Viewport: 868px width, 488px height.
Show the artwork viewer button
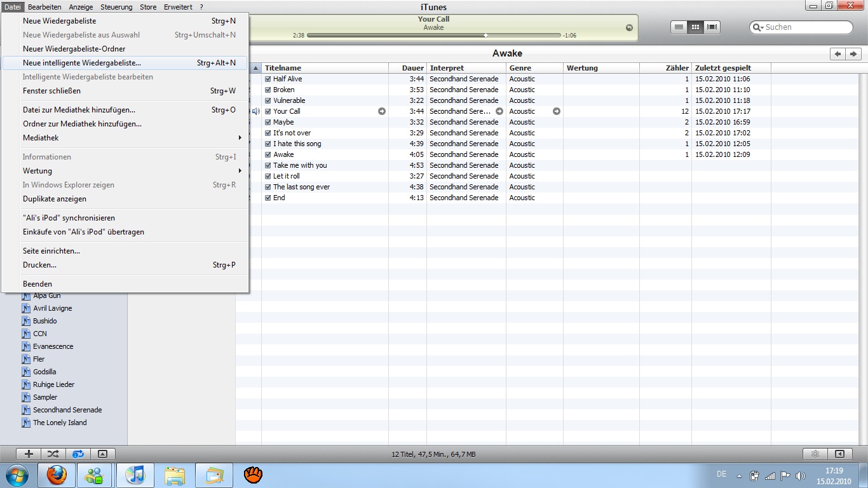102,454
